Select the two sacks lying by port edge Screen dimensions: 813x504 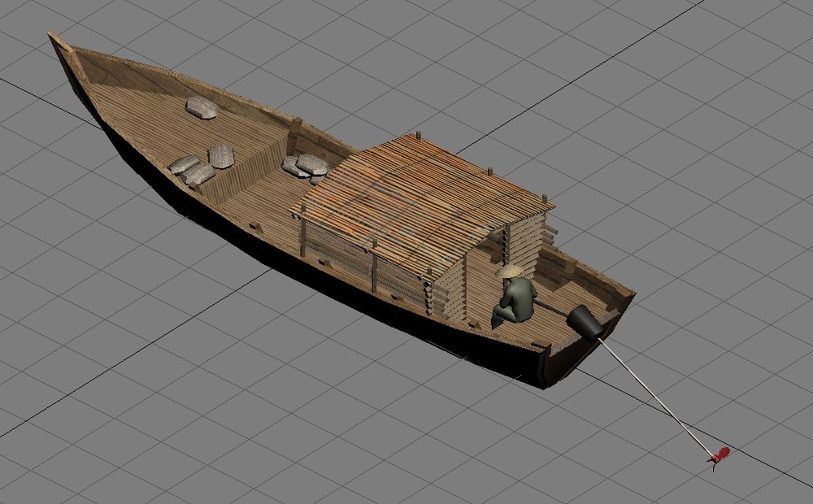pyautogui.click(x=192, y=170)
